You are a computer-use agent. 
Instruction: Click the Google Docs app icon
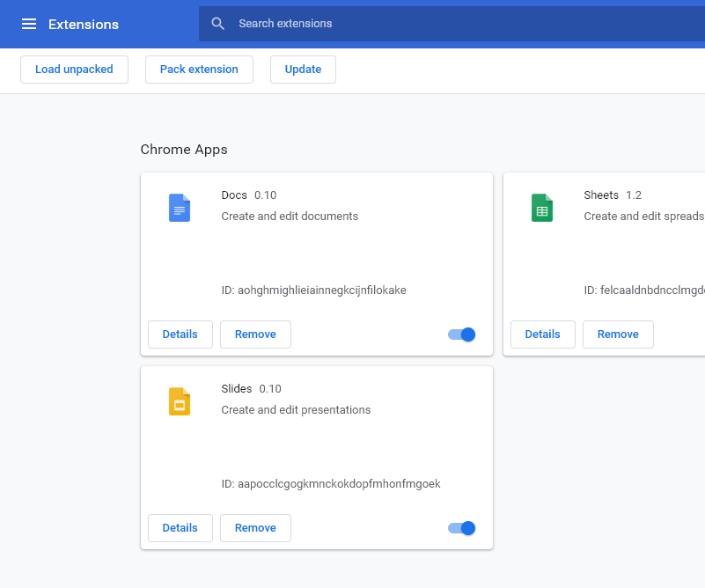179,207
